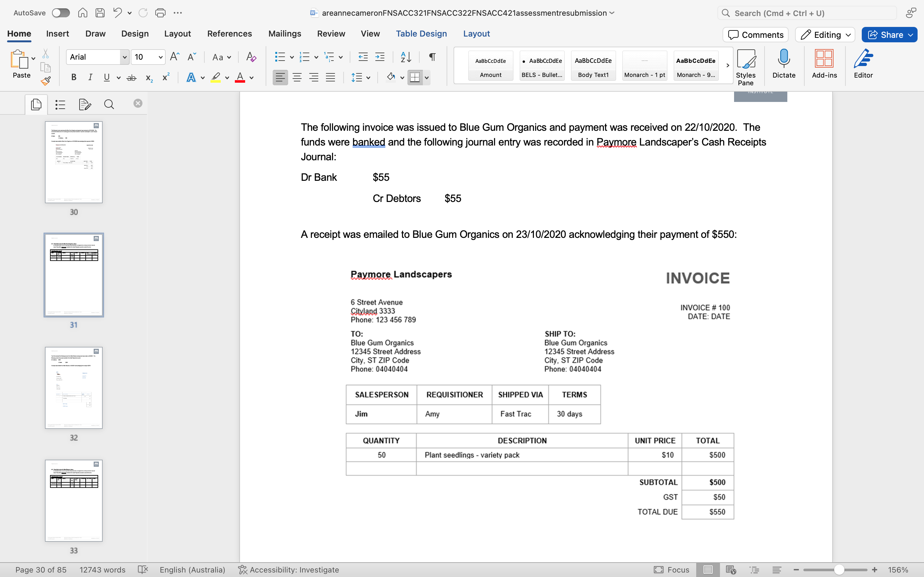Open the Table Design tab
The height and width of the screenshot is (577, 924).
[x=421, y=34]
